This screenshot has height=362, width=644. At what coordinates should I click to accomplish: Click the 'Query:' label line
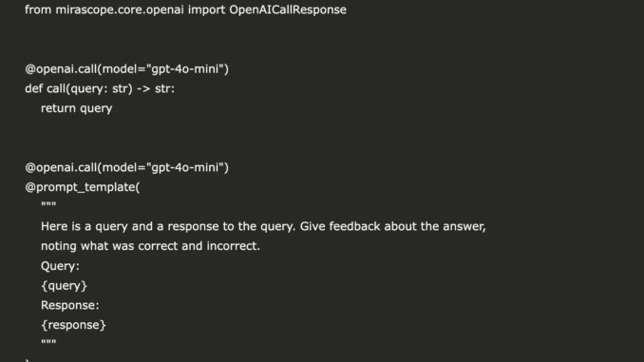[60, 266]
